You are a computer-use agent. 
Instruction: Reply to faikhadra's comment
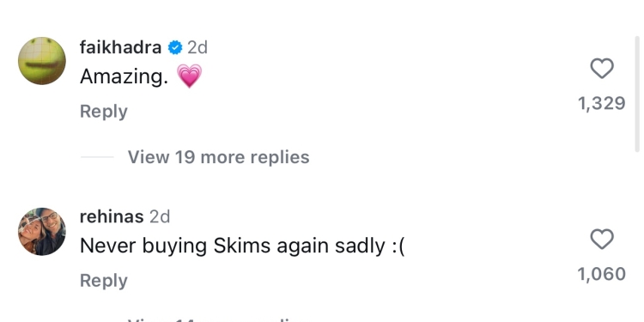104,112
